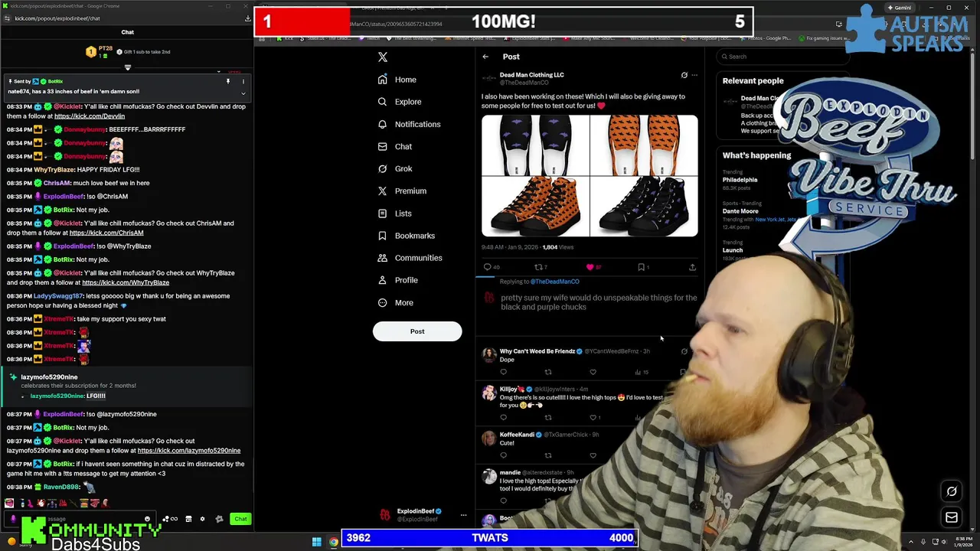This screenshot has width=980, height=551.
Task: Repost KoffeeKandi's "Cute!" comment
Action: click(548, 455)
